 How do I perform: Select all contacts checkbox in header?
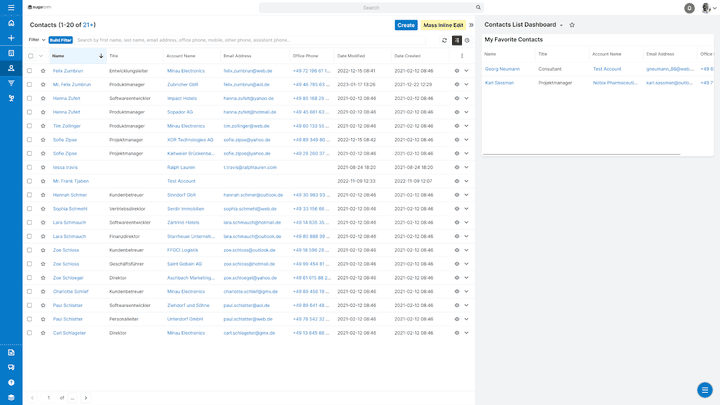[x=31, y=56]
